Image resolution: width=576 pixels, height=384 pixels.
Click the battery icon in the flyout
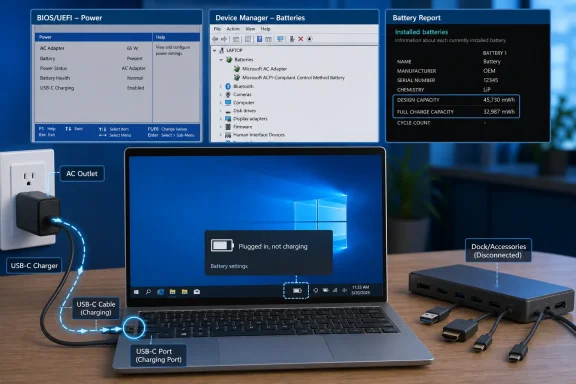point(222,245)
